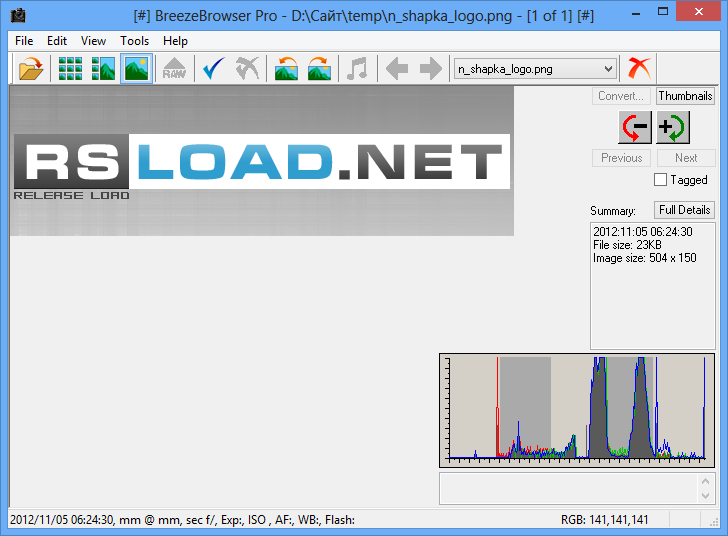Image resolution: width=728 pixels, height=536 pixels.
Task: Switch to thumbnail grid view
Action: coord(70,69)
